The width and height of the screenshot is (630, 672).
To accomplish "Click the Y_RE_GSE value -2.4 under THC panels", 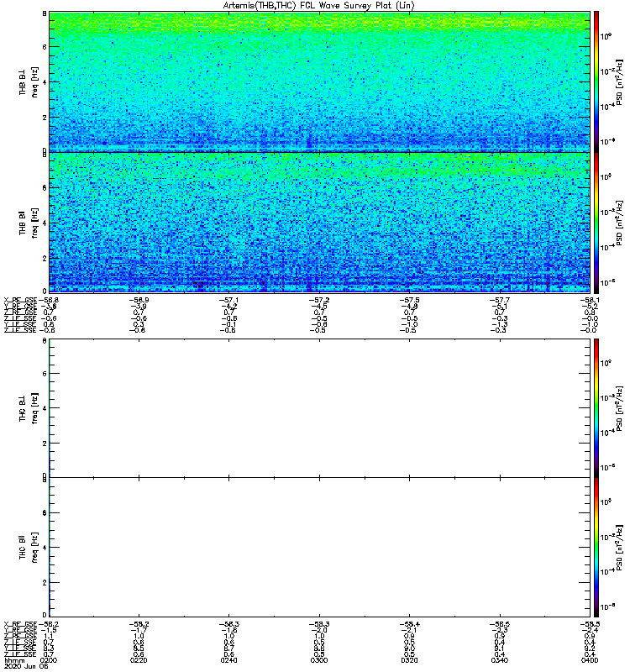I will coord(590,631).
